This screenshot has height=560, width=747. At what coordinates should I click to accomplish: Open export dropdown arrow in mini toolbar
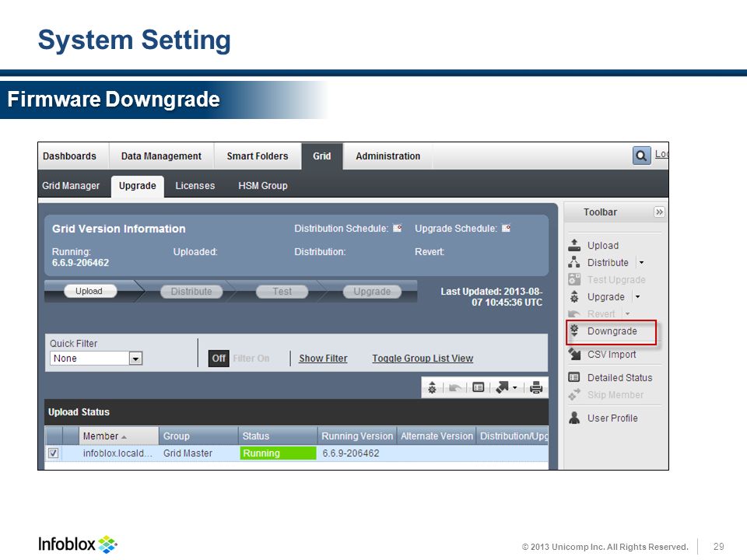pos(514,387)
